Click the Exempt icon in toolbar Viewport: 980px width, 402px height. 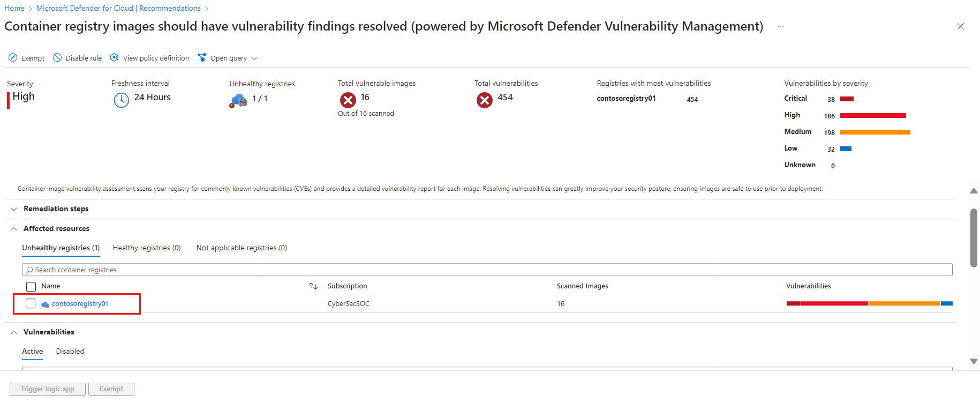13,58
